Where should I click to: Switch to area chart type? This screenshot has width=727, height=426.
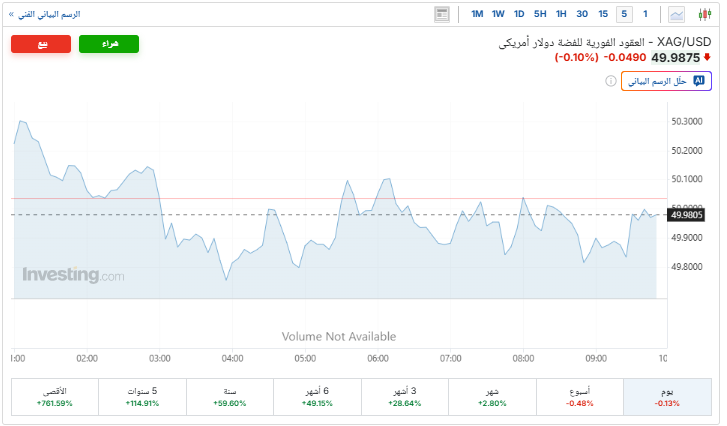(677, 14)
